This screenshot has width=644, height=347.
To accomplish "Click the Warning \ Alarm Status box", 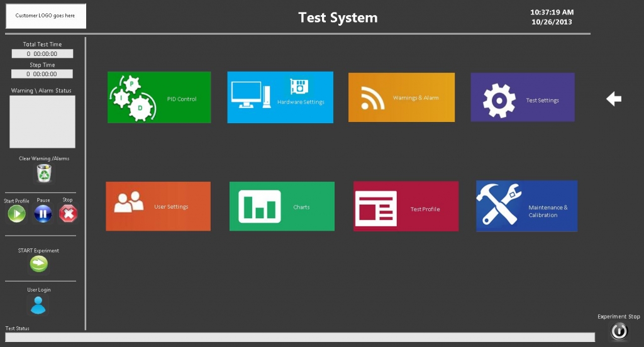I will click(42, 122).
